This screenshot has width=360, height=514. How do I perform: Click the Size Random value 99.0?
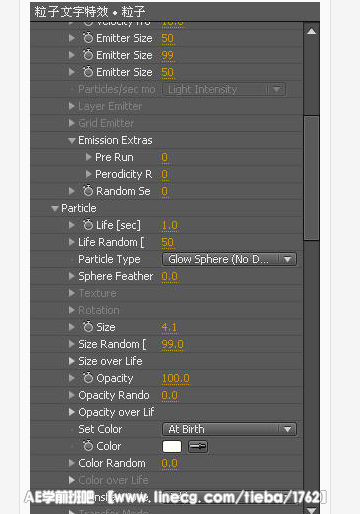(x=173, y=344)
